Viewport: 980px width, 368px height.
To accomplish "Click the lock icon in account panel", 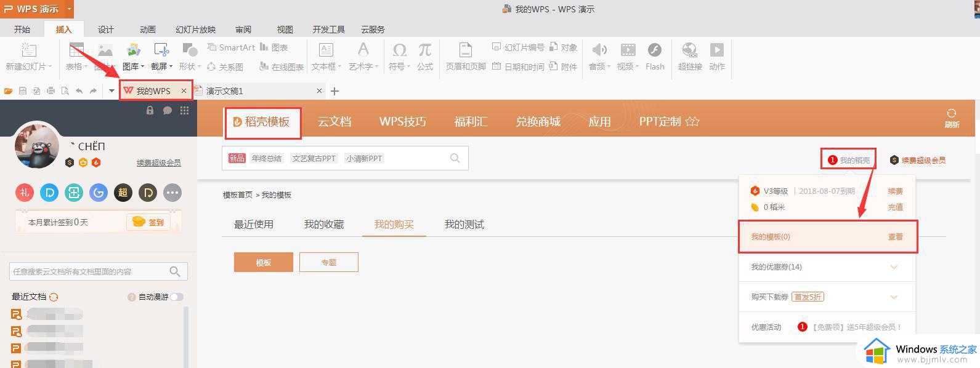I will (150, 110).
